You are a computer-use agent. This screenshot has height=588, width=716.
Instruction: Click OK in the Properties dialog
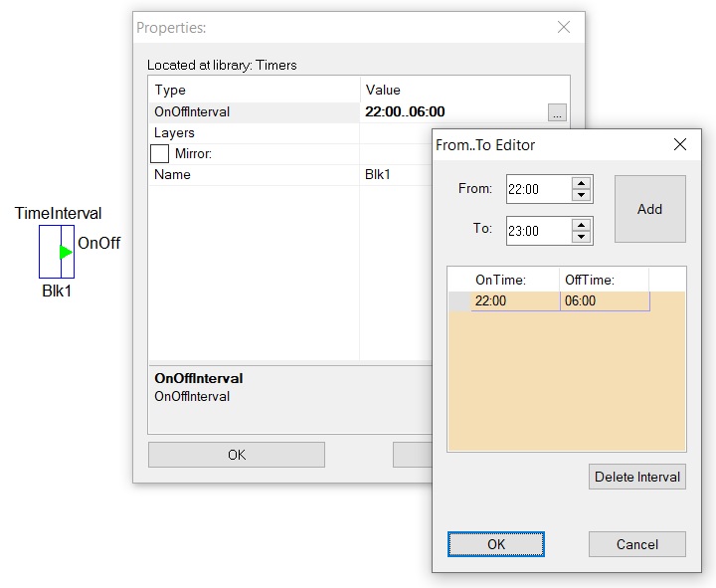click(237, 455)
